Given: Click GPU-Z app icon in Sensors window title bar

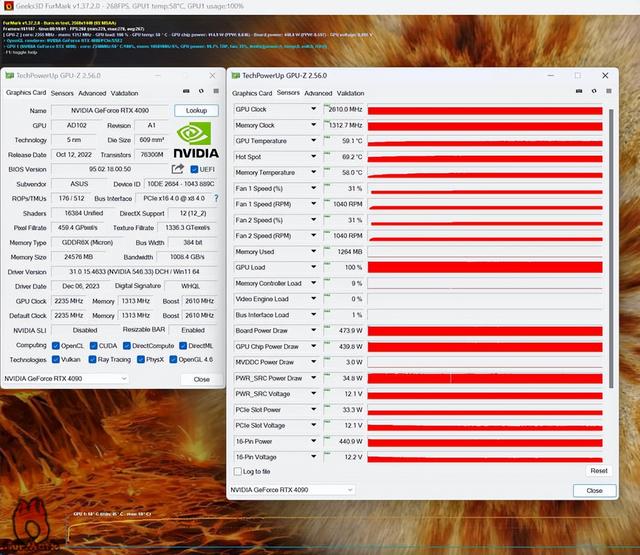Looking at the screenshot, I should (236, 75).
